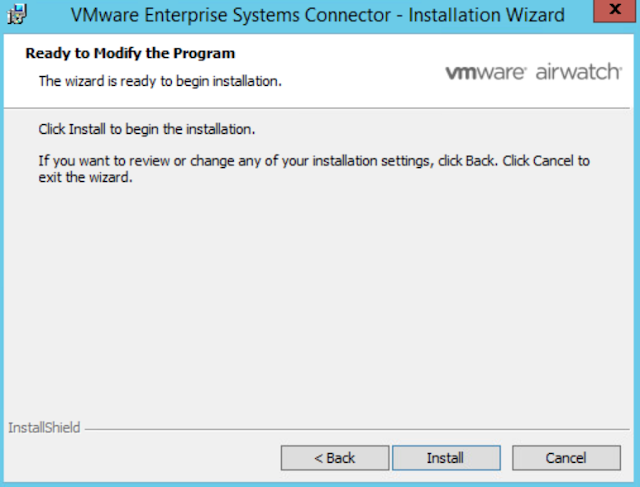Click the trademark symbol after airwatch logo
This screenshot has height=487, width=640.
point(621,66)
